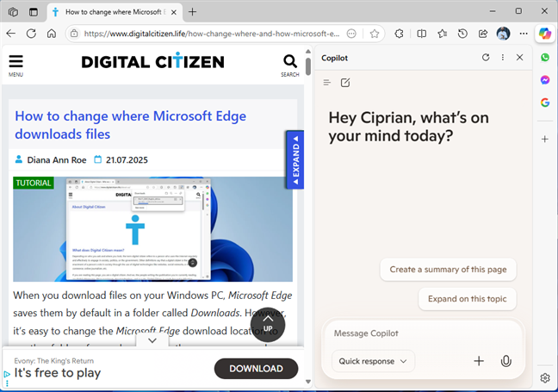Click Expand on this topic suggestion

[x=467, y=299]
